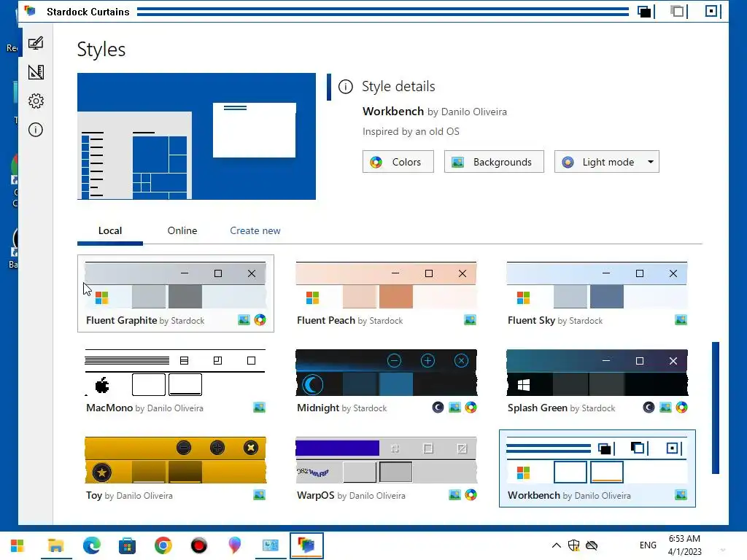Click WarpOS background image icon
747x560 pixels.
click(x=455, y=495)
